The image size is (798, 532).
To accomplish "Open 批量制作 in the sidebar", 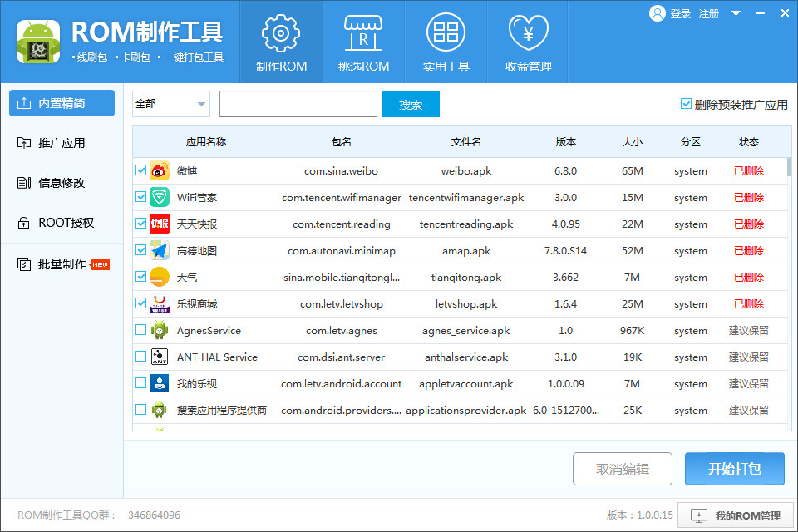I will [62, 264].
